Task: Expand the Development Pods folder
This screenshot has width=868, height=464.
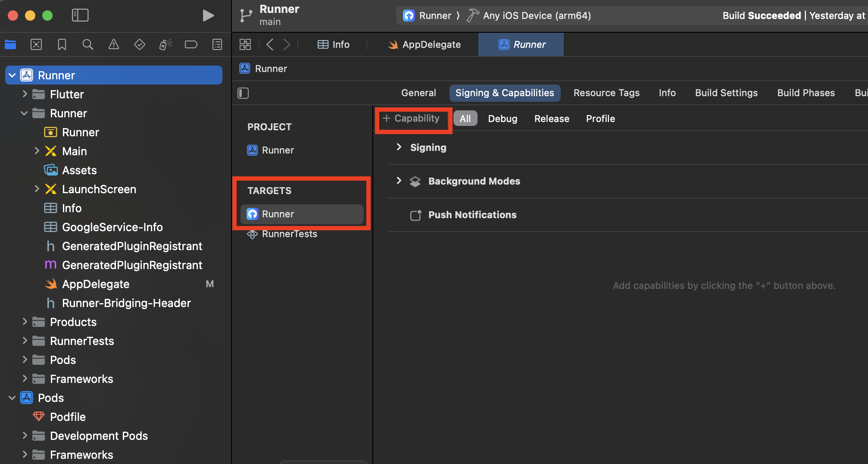Action: click(x=25, y=436)
